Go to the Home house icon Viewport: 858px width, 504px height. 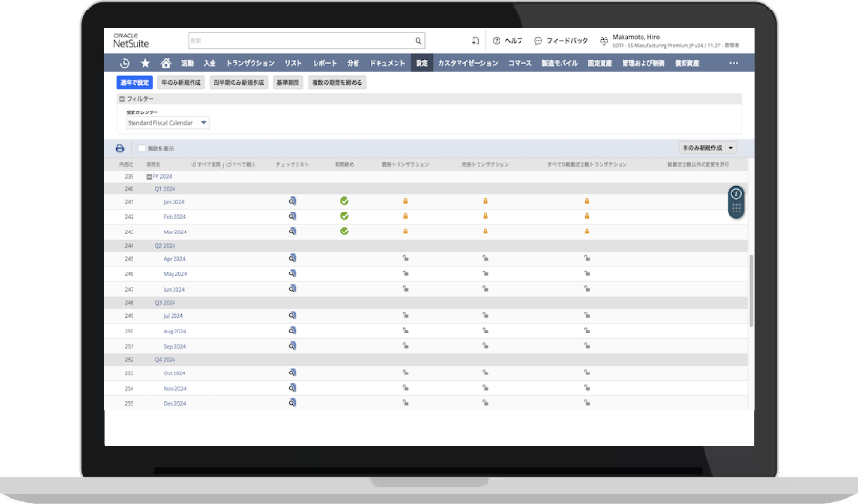pos(166,63)
